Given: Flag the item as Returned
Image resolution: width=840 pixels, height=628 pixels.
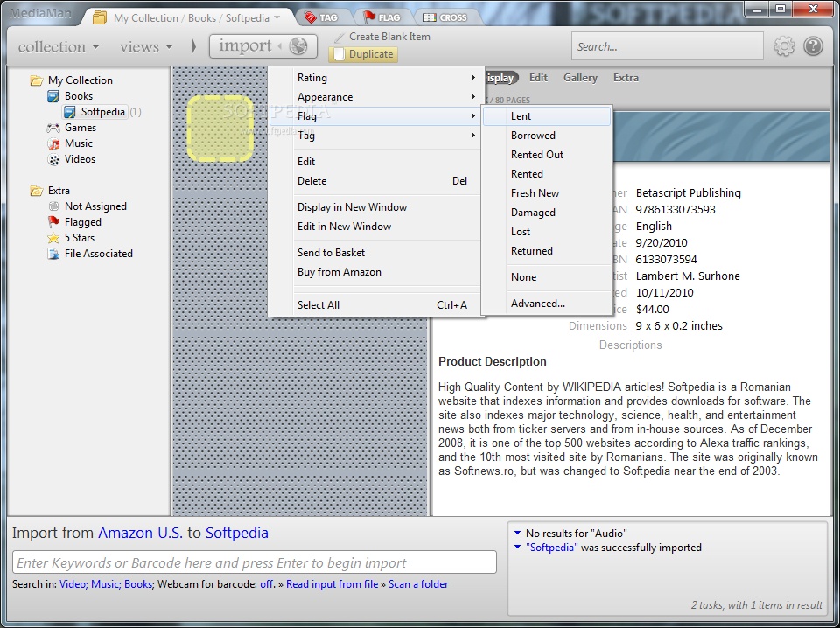Looking at the screenshot, I should (x=546, y=251).
